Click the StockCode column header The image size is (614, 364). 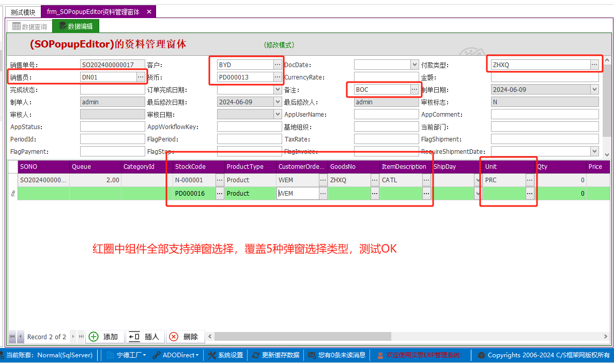(x=198, y=167)
